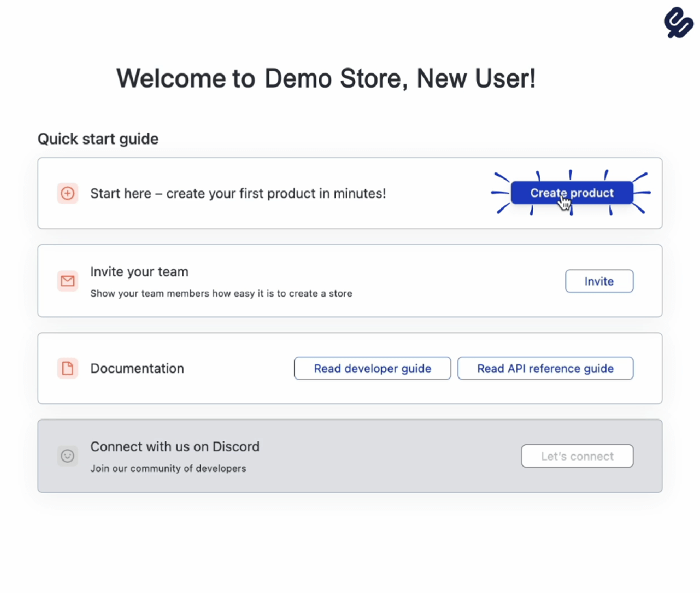Click the smiley face icon in Discord row
The image size is (700, 593).
coord(67,456)
